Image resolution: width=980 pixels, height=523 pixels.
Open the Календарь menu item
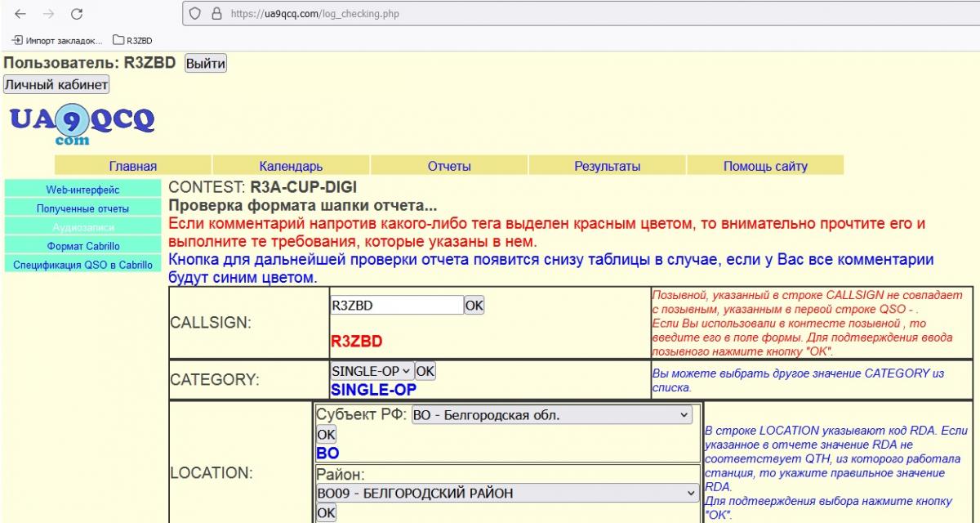(291, 166)
